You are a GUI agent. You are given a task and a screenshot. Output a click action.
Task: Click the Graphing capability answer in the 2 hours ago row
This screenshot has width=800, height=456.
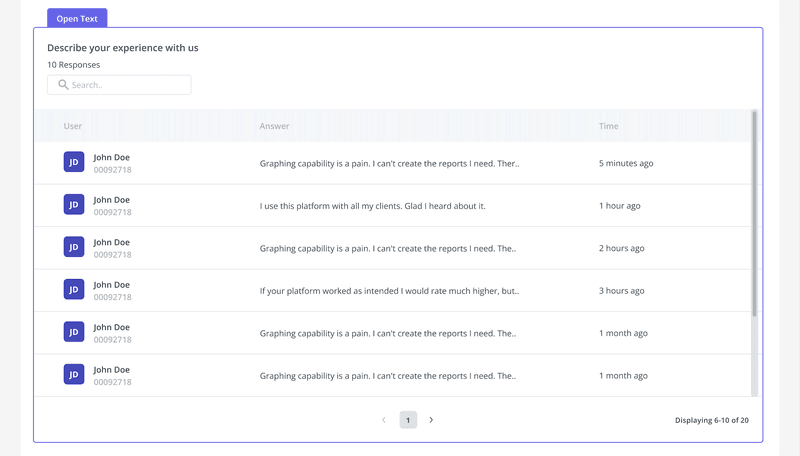point(388,248)
